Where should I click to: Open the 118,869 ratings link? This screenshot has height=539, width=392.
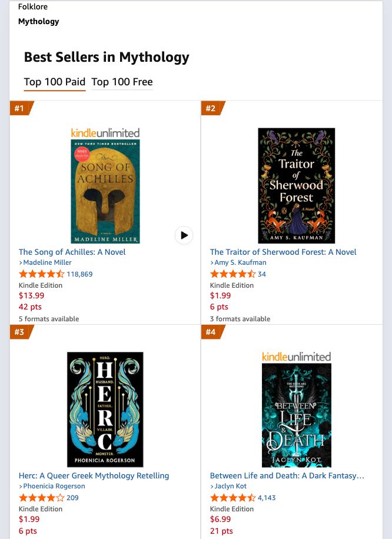(x=79, y=274)
